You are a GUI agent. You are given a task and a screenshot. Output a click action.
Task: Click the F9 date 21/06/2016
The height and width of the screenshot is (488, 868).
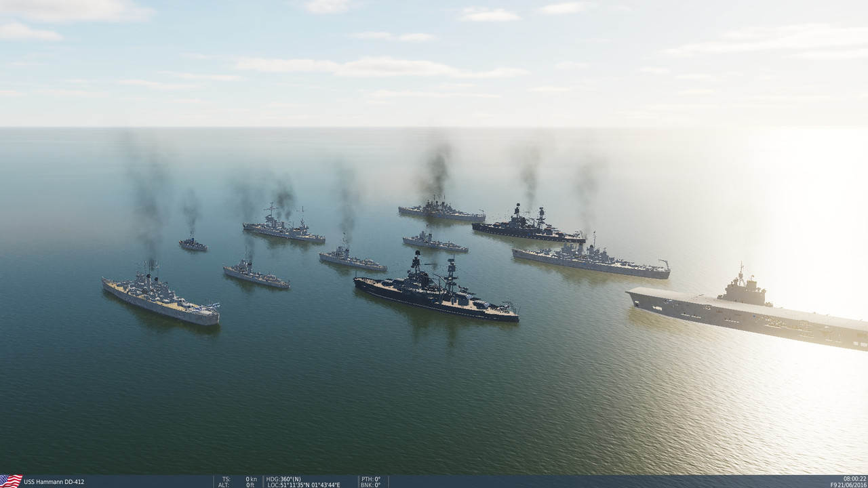point(849,485)
